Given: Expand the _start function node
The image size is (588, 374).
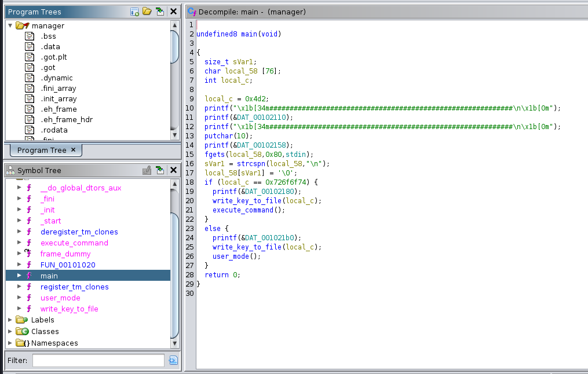Looking at the screenshot, I should 19,221.
